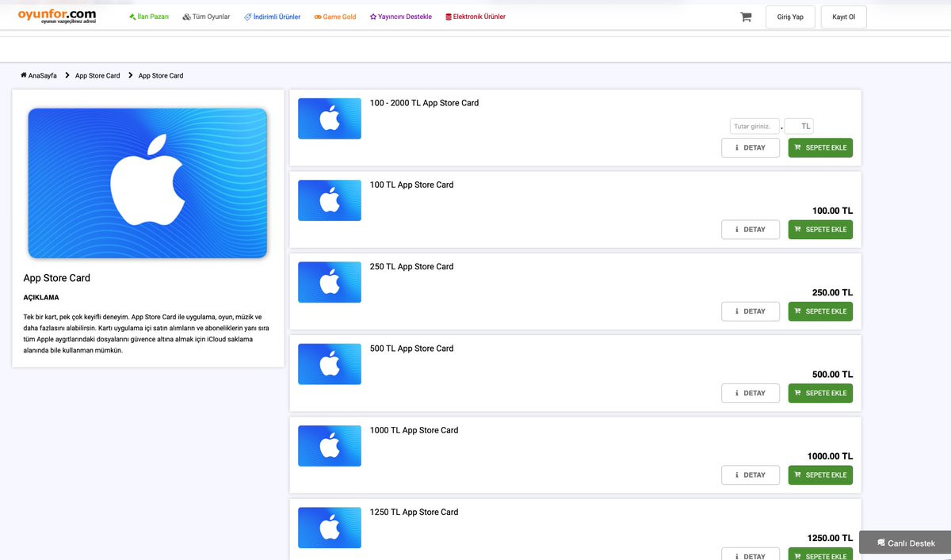Screen dimensions: 951x560
Task: Open DETAY for 500 TL card
Action: (750, 393)
